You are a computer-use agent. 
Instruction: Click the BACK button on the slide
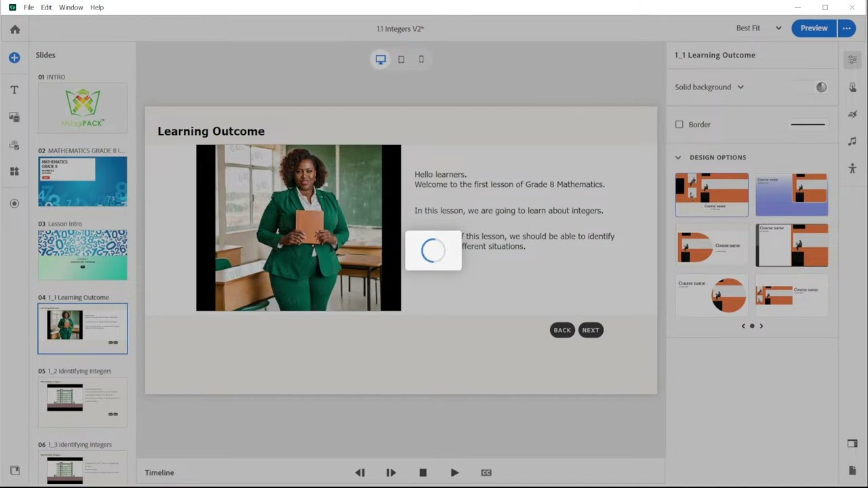pyautogui.click(x=562, y=330)
